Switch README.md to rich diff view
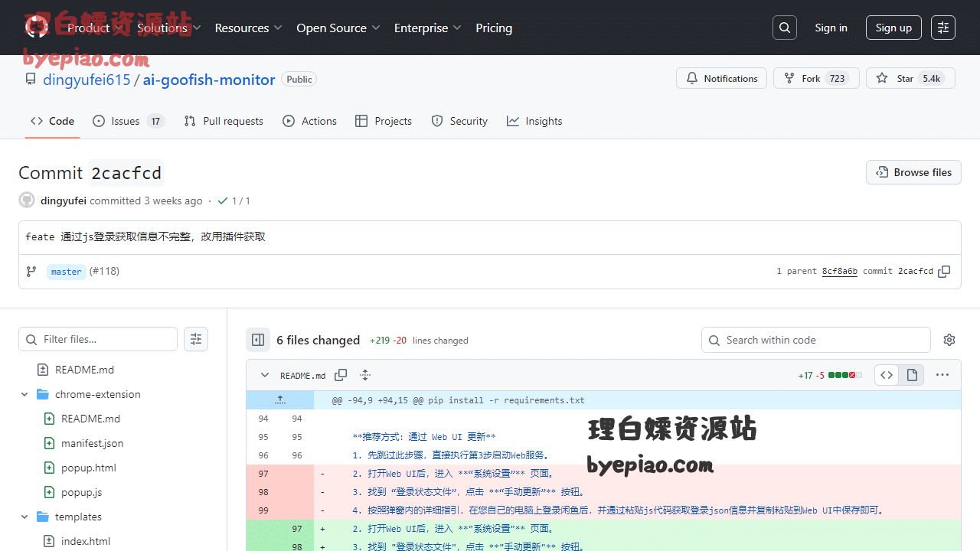The image size is (980, 551). click(912, 375)
